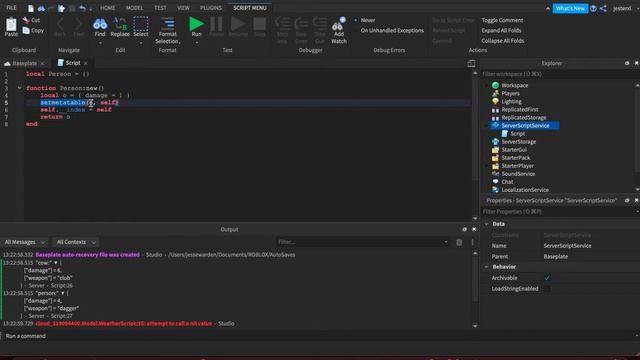Open the All Contexts dropdown
Viewport: 640px width, 360px height.
pos(76,242)
